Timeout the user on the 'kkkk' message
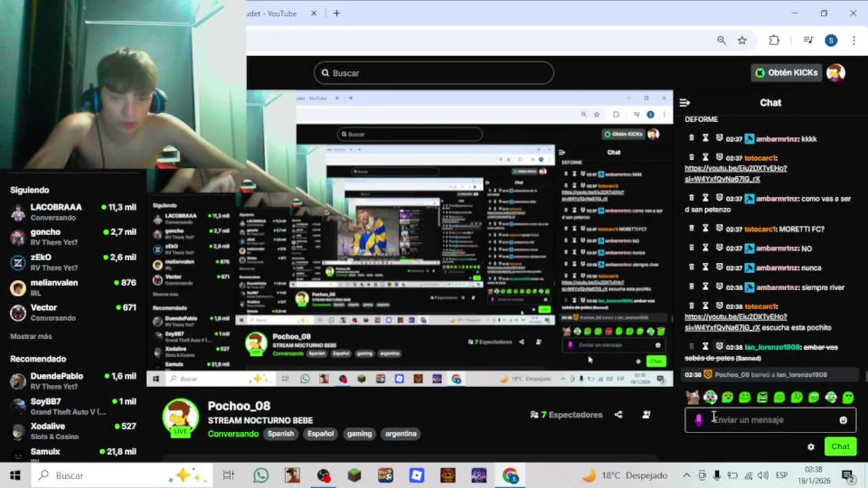Image resolution: width=868 pixels, height=488 pixels. (x=705, y=138)
